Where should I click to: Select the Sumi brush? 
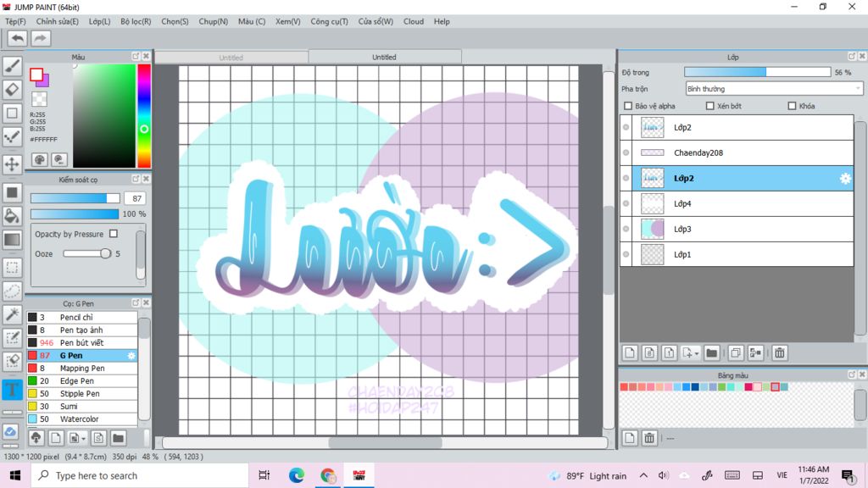(x=82, y=406)
